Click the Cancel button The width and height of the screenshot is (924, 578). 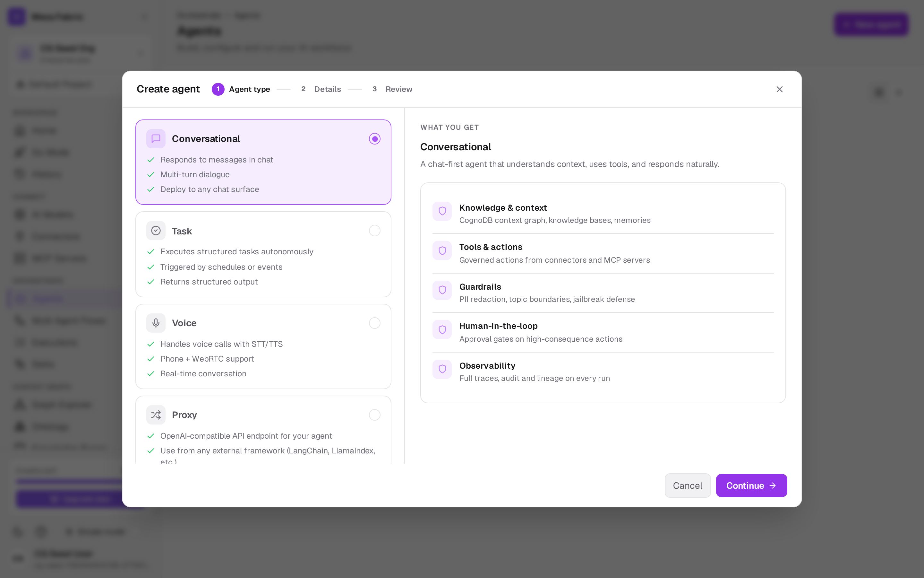[x=687, y=486]
